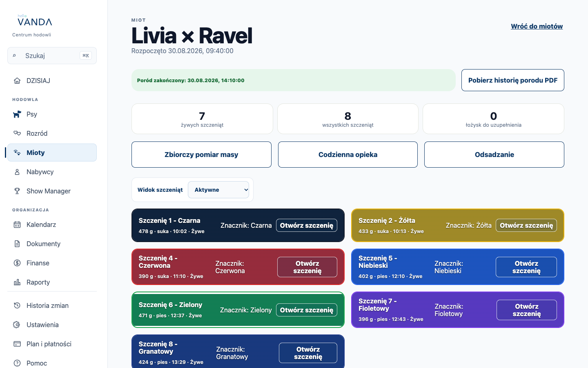Click the house icon next to DZISIAJ
Viewport: 588px width, 368px height.
pos(17,81)
